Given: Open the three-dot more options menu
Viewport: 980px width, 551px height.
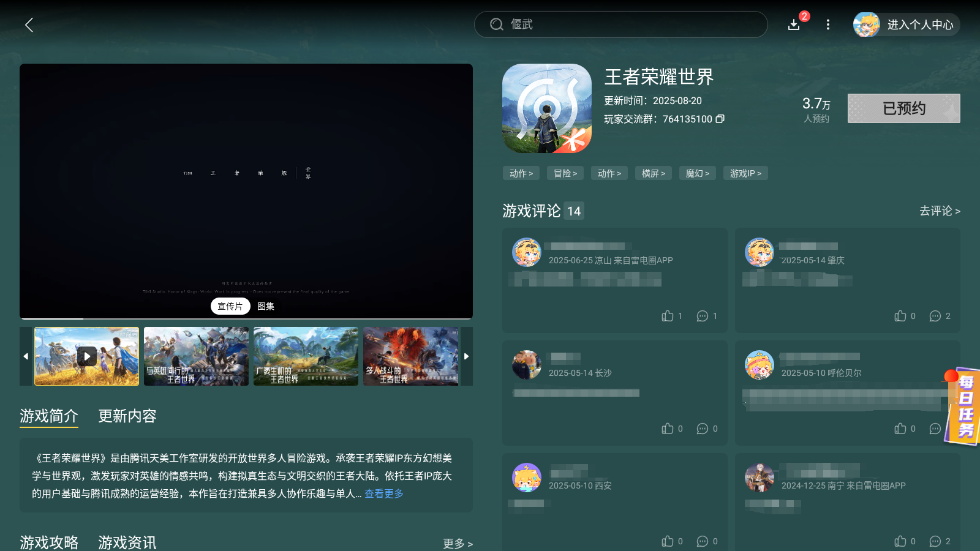Looking at the screenshot, I should coord(828,24).
